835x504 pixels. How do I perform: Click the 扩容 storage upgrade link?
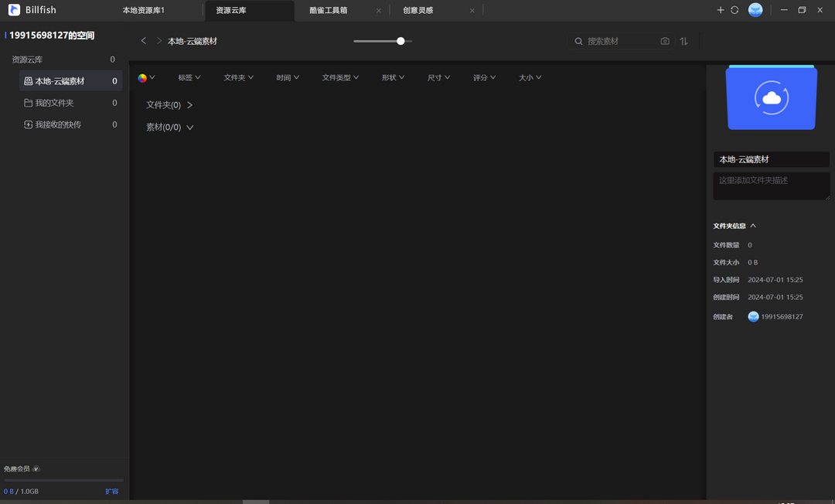[x=112, y=491]
